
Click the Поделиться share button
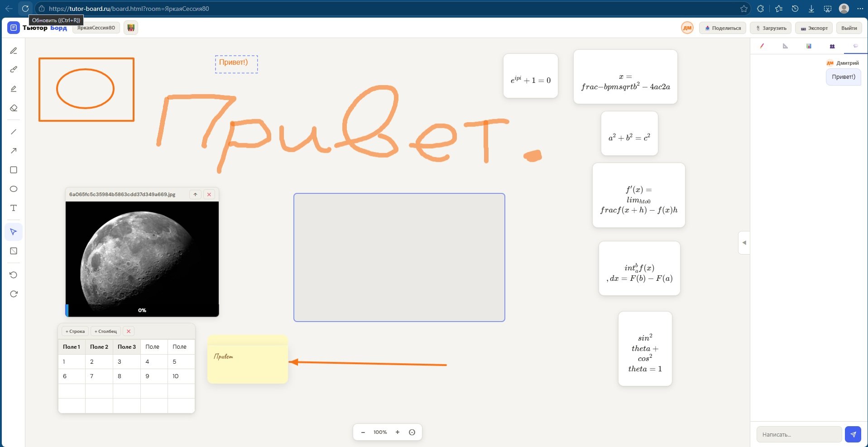[723, 28]
